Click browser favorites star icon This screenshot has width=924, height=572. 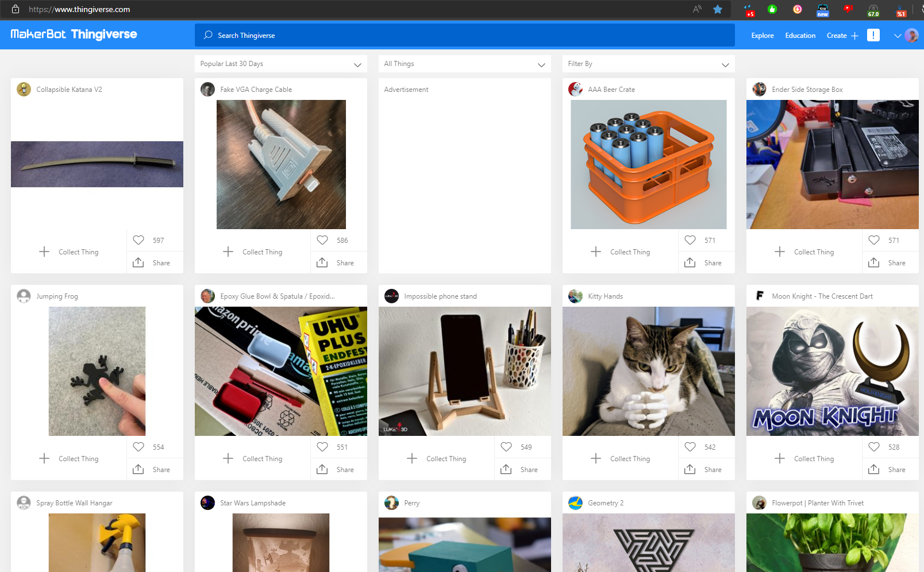(x=718, y=9)
